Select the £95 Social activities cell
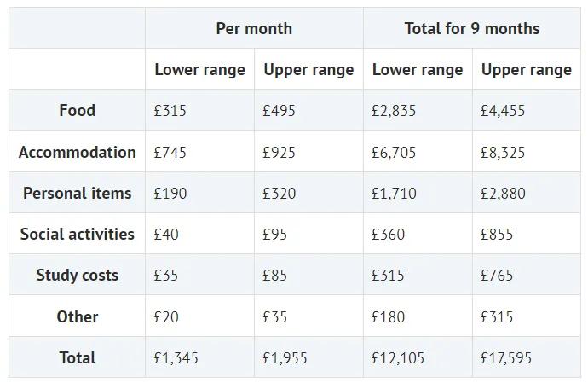 pyautogui.click(x=275, y=235)
